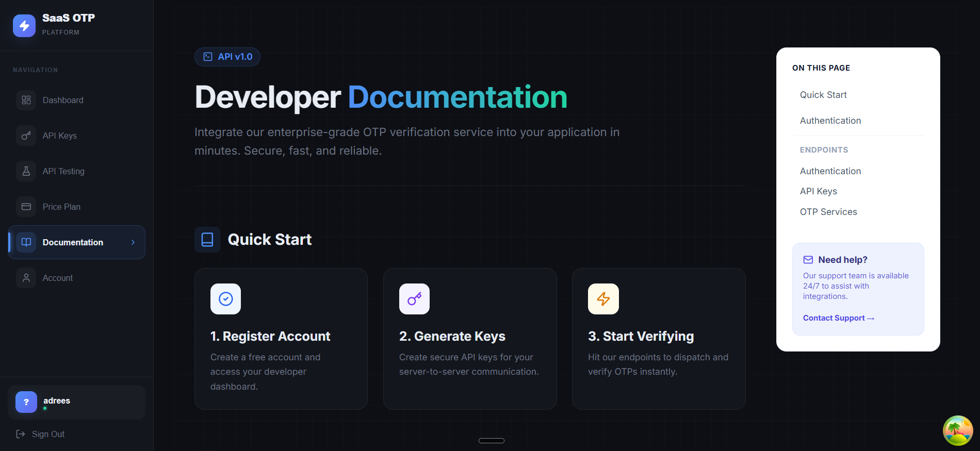Image resolution: width=980 pixels, height=451 pixels.
Task: Click the adrees user avatar icon
Action: coord(26,402)
